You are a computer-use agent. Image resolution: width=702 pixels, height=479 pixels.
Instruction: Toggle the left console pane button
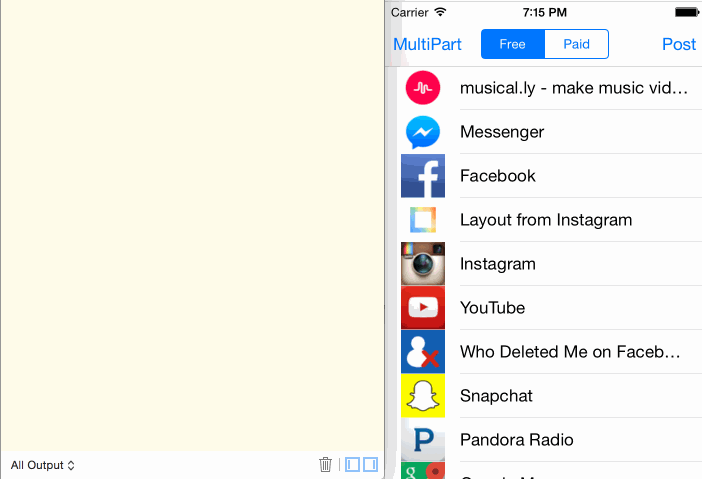[352, 465]
